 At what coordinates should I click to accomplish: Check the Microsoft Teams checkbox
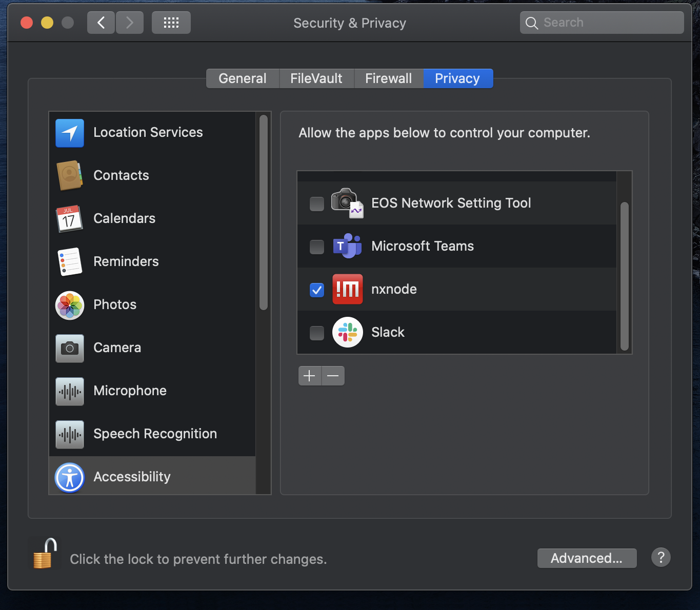pyautogui.click(x=317, y=247)
